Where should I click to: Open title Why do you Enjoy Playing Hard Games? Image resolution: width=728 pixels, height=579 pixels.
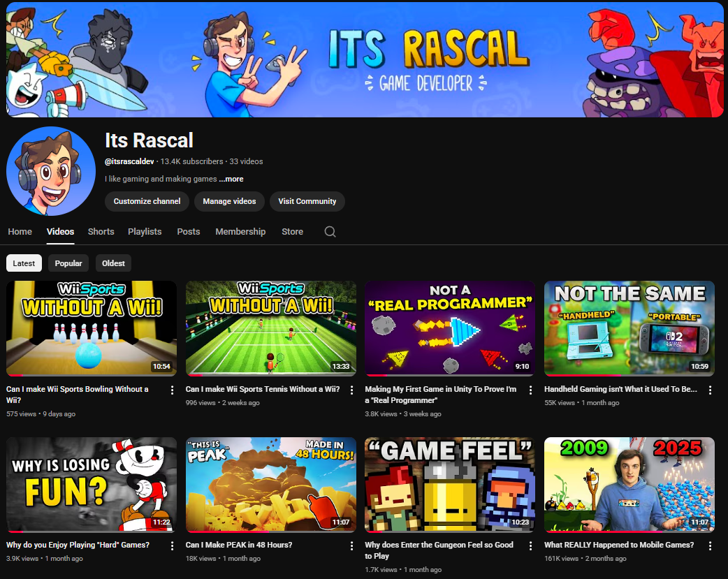click(78, 545)
